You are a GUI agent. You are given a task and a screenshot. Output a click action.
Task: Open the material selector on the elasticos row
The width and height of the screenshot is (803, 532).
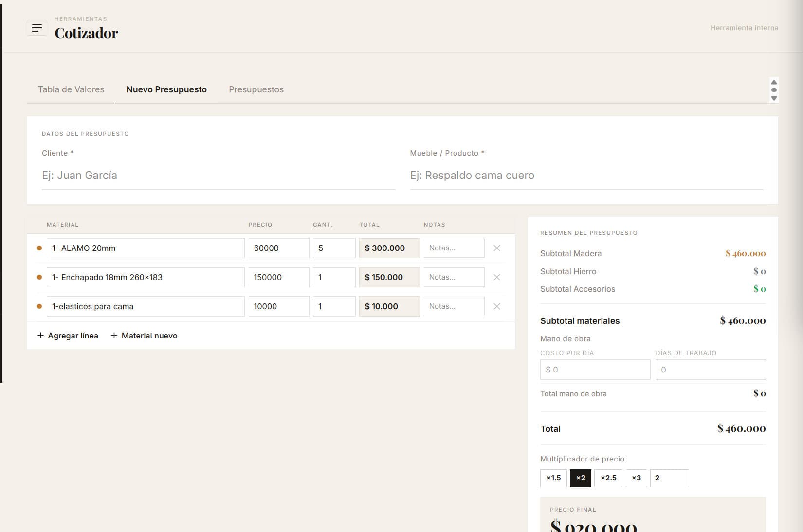click(145, 306)
